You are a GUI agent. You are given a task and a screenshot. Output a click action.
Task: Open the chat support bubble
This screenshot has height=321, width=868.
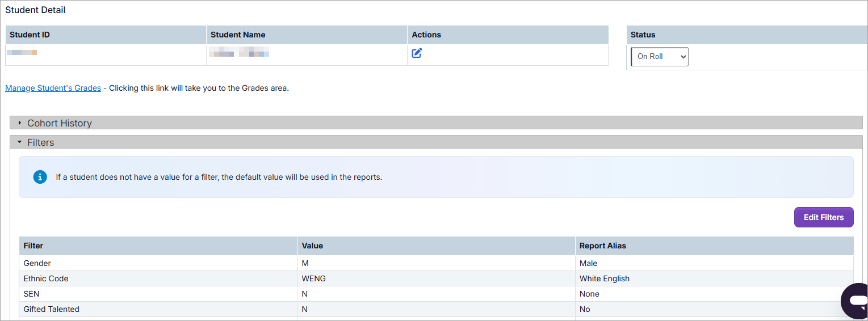[x=856, y=300]
